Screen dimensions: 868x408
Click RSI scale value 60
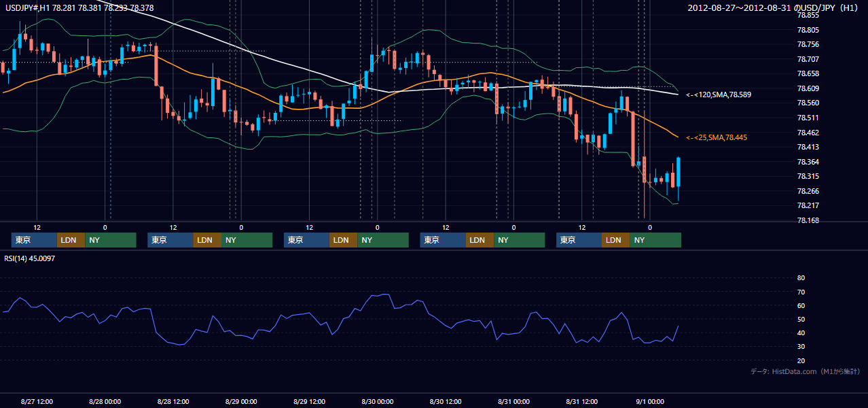click(801, 305)
